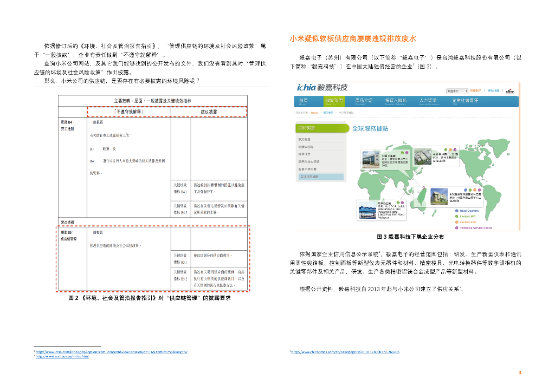555x392 pixels.
Task: Click the orange Factory-FPC legend icon
Action: 456,223
